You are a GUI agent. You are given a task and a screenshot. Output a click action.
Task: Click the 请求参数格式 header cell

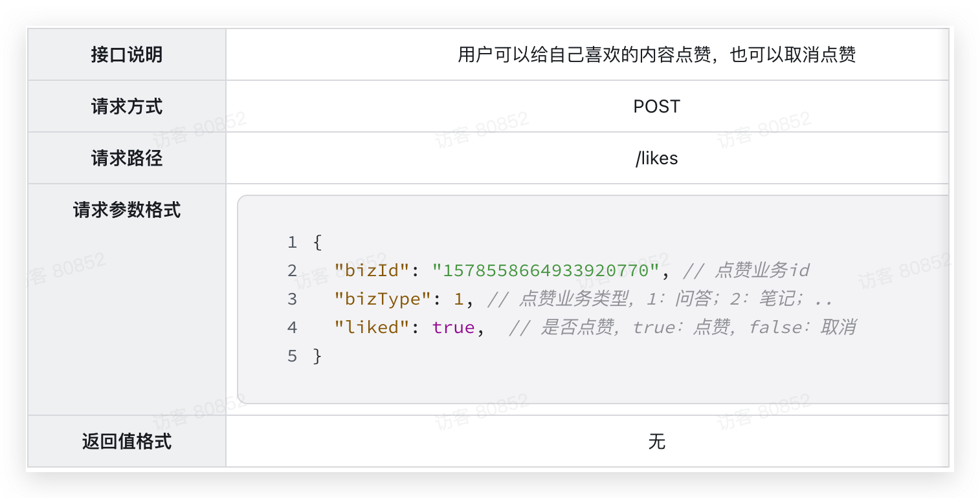pyautogui.click(x=127, y=299)
